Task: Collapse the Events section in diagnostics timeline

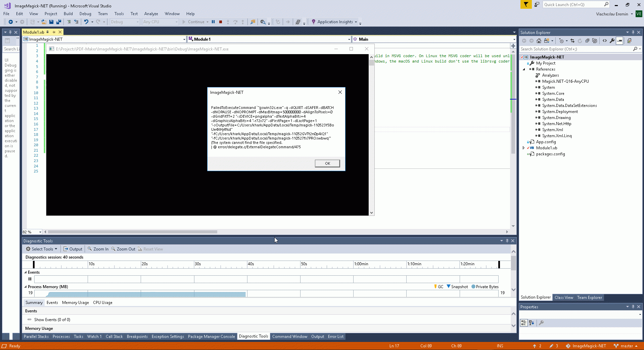Action: click(x=26, y=272)
